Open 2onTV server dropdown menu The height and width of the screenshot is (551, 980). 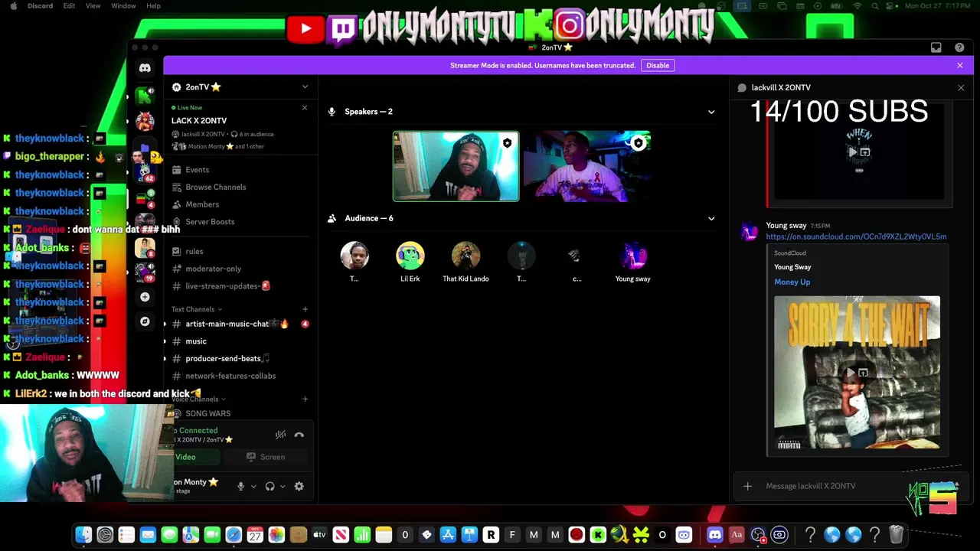[x=305, y=87]
